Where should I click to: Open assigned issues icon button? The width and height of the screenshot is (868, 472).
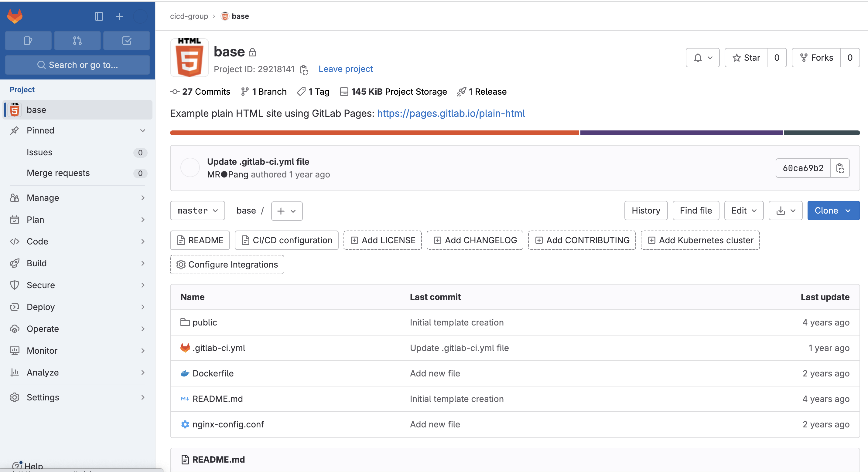[28, 41]
